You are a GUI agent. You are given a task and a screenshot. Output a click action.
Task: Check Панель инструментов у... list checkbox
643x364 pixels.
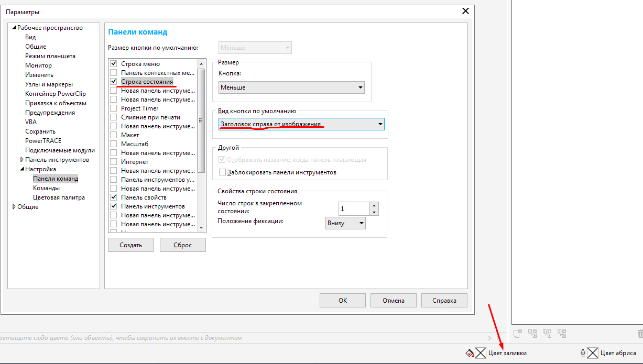pos(114,180)
